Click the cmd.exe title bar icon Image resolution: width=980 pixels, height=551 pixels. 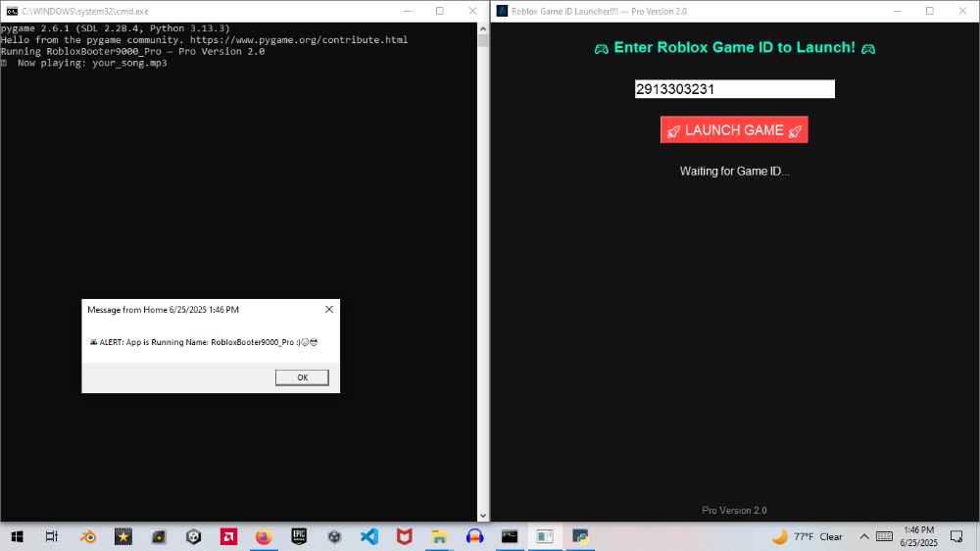(x=12, y=11)
